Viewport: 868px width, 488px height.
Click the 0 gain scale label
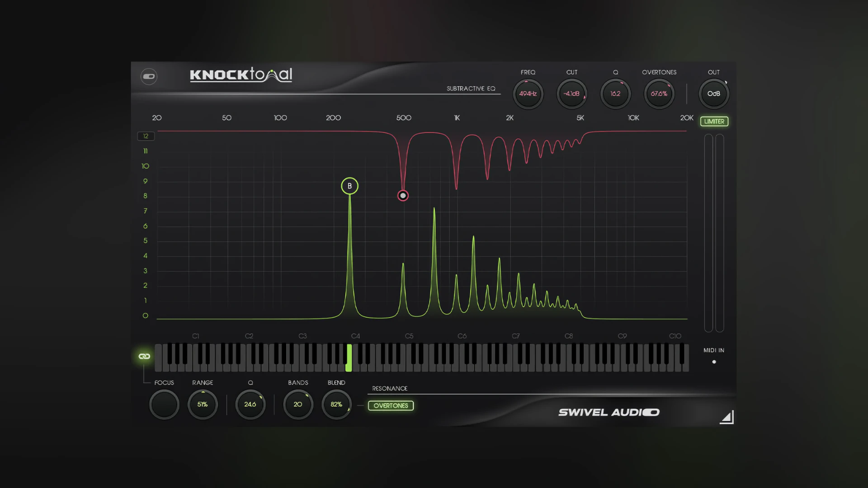tap(146, 316)
